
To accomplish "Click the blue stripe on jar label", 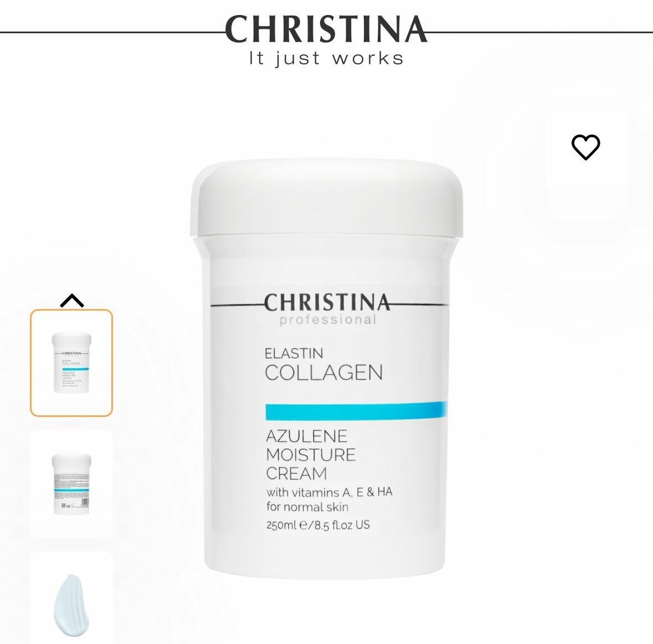I will point(357,411).
